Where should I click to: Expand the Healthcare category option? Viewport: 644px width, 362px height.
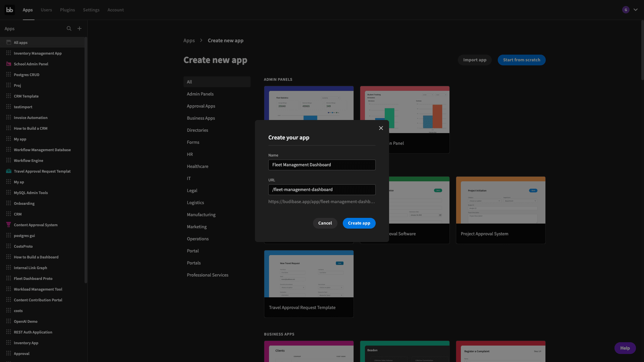197,167
